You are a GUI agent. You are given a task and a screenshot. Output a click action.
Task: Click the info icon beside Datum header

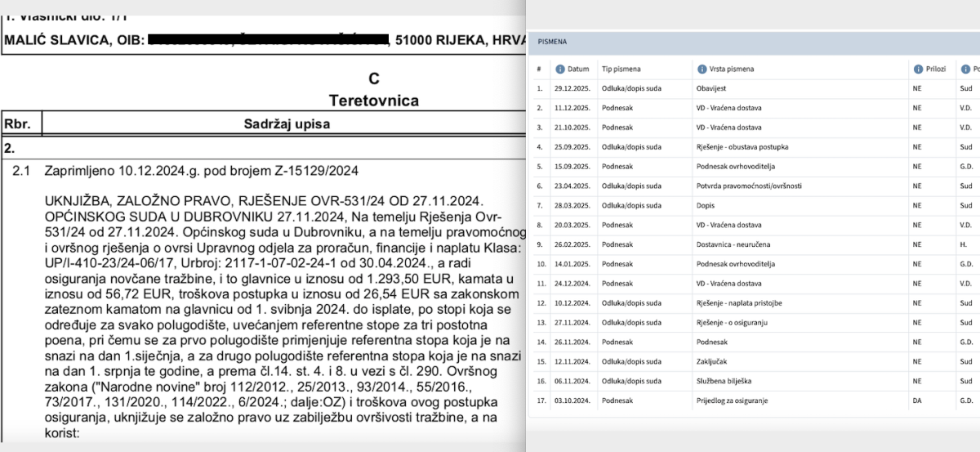click(559, 69)
